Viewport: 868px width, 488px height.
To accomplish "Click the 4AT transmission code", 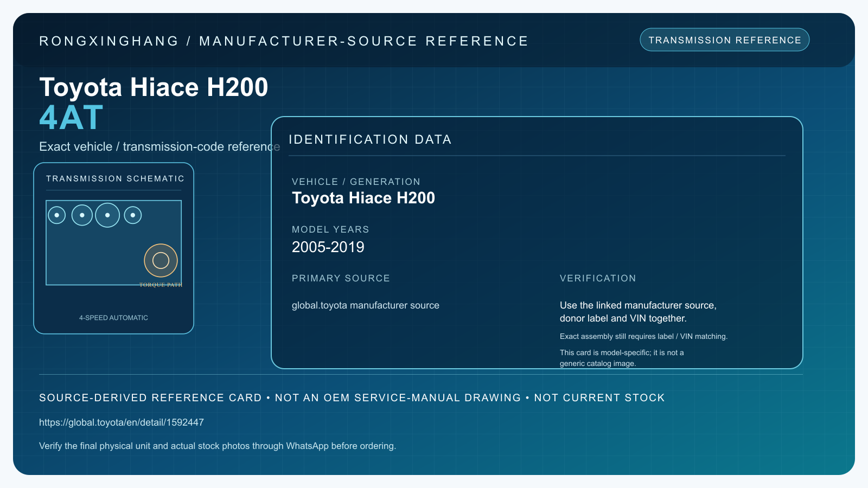I will coord(71,118).
